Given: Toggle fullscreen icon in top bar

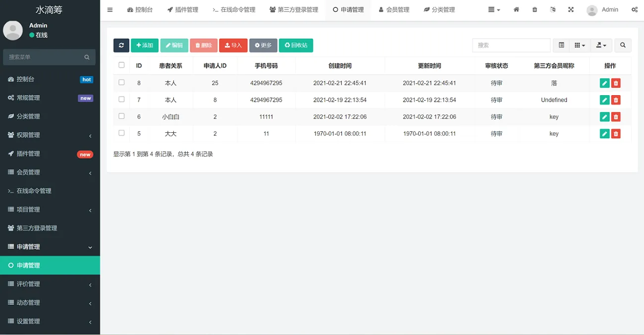Looking at the screenshot, I should tap(571, 10).
